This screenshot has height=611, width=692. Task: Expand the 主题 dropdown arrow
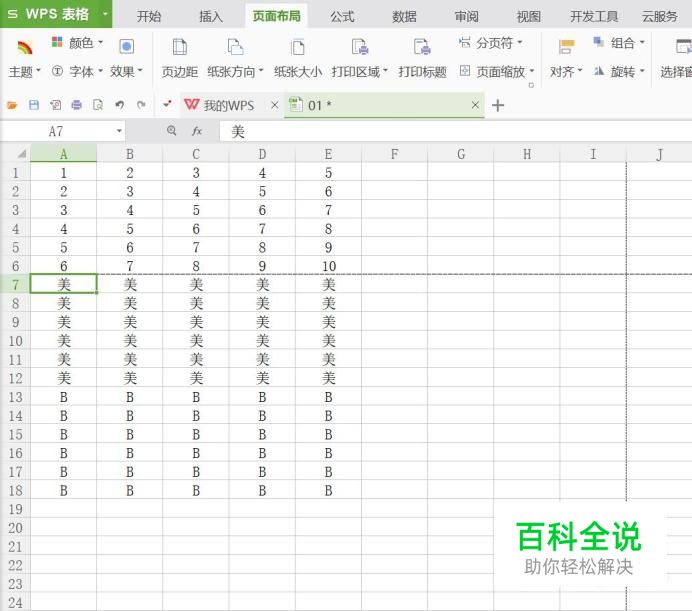coord(38,71)
